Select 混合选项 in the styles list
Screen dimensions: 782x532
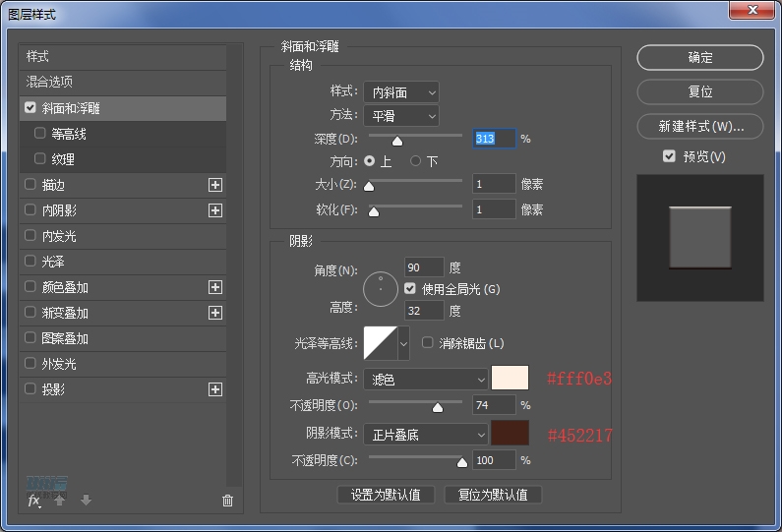coord(50,82)
